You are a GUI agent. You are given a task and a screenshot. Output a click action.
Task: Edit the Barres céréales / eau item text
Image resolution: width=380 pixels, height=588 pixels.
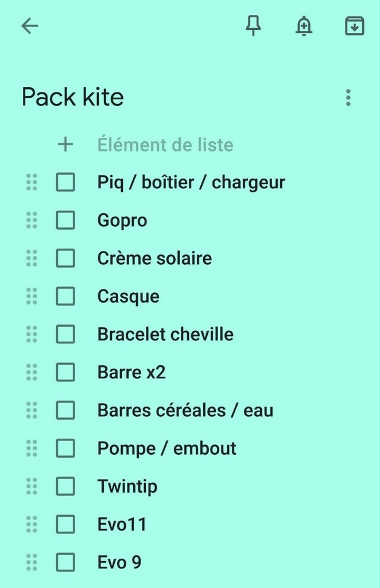[x=185, y=411]
